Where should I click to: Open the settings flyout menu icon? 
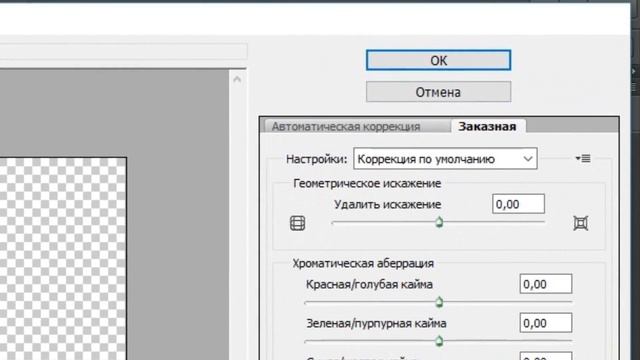(583, 158)
